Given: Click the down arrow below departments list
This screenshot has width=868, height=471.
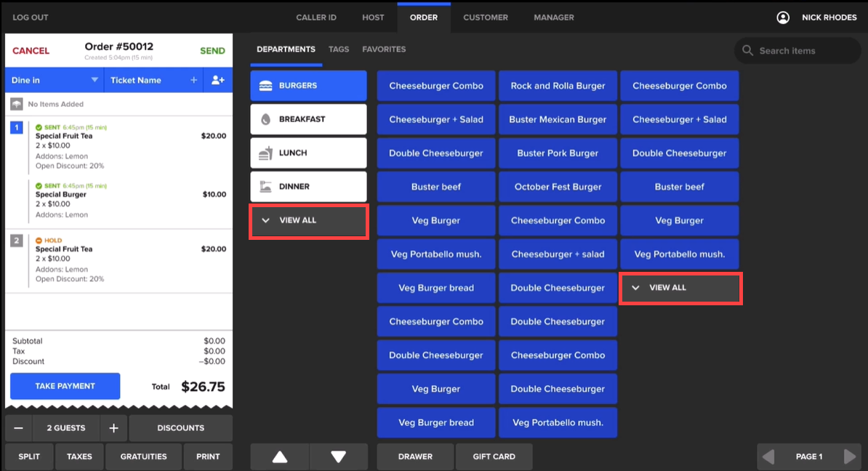Looking at the screenshot, I should point(338,456).
